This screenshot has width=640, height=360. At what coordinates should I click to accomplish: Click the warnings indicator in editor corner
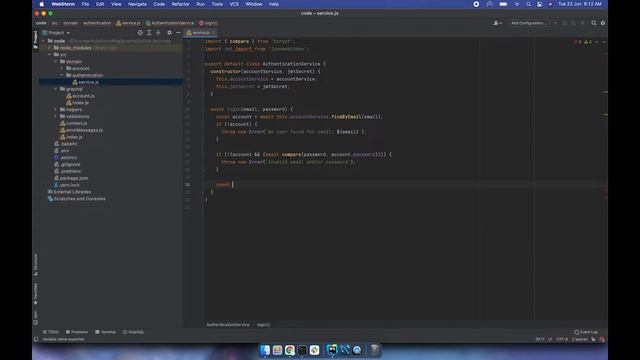point(587,42)
